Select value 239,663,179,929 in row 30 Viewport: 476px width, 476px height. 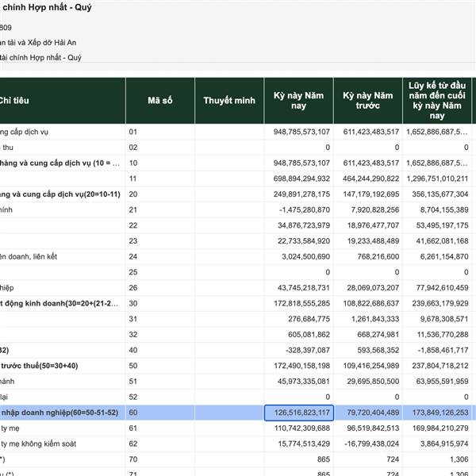(440, 303)
